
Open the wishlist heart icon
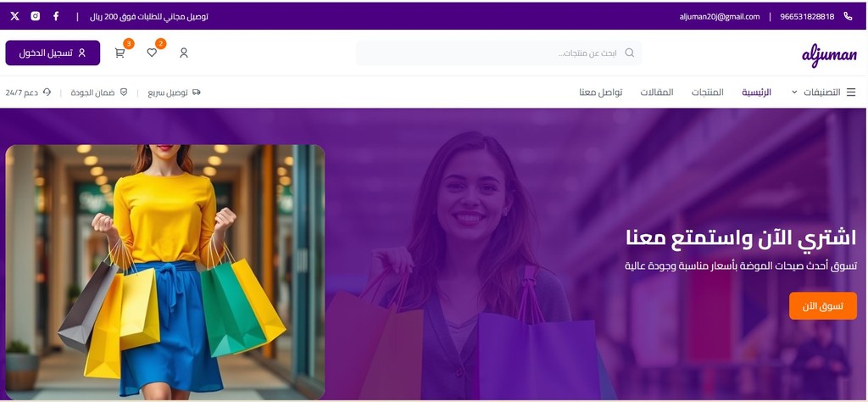(152, 53)
